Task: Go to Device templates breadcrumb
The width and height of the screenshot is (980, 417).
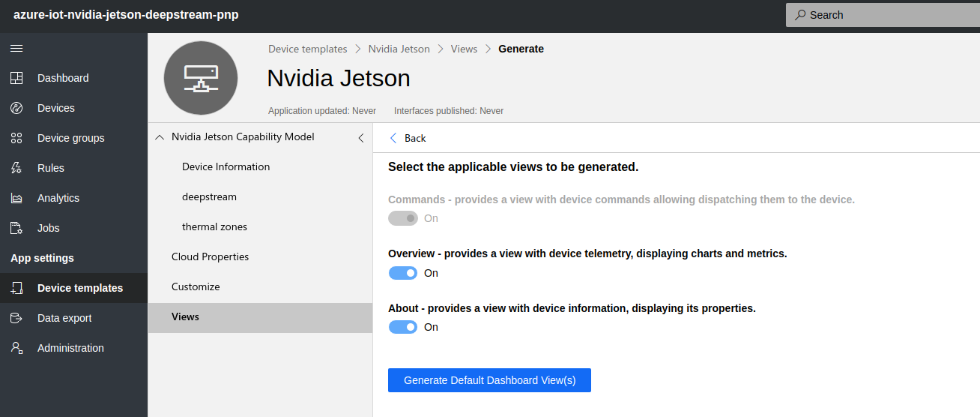Action: (x=308, y=49)
